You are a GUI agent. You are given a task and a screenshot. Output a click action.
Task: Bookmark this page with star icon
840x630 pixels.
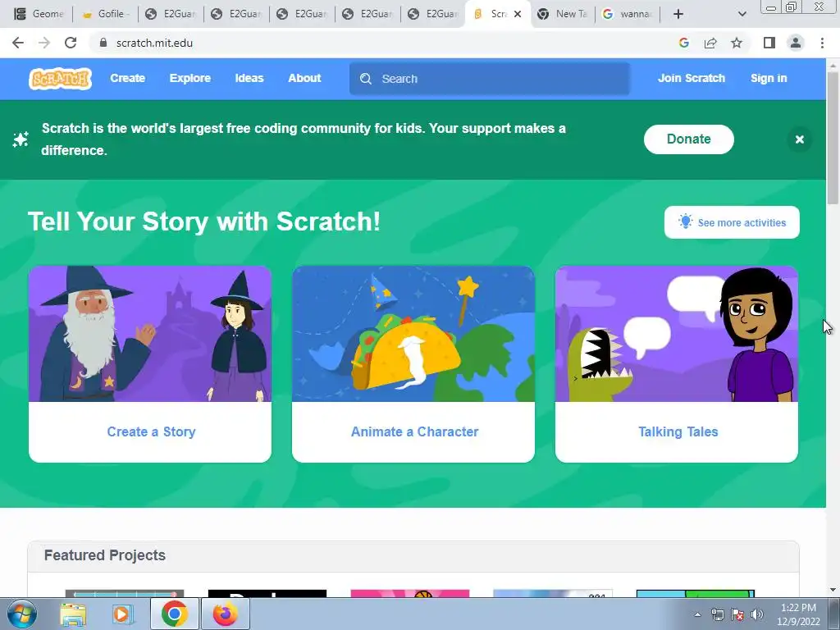point(737,43)
